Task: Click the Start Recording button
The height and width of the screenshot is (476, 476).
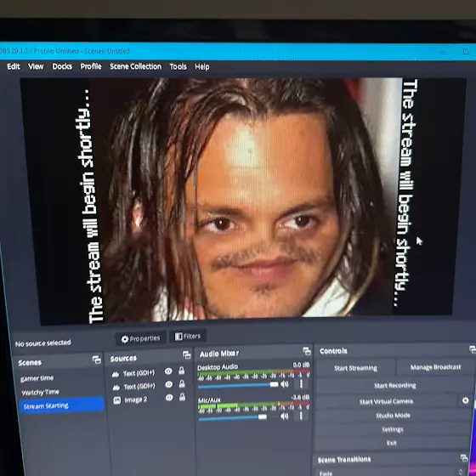Action: tap(394, 385)
